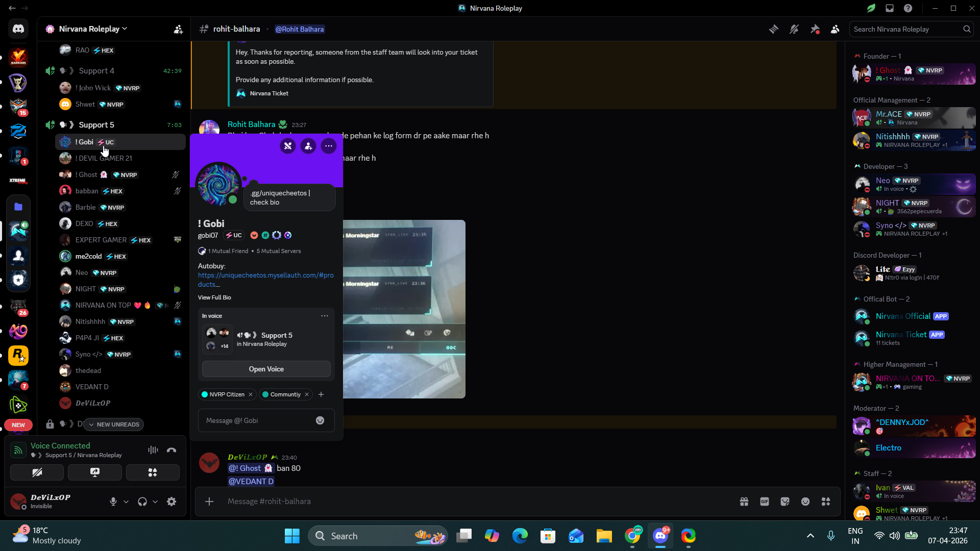Click the Open Voice button
Image resolution: width=980 pixels, height=551 pixels.
[x=266, y=369]
